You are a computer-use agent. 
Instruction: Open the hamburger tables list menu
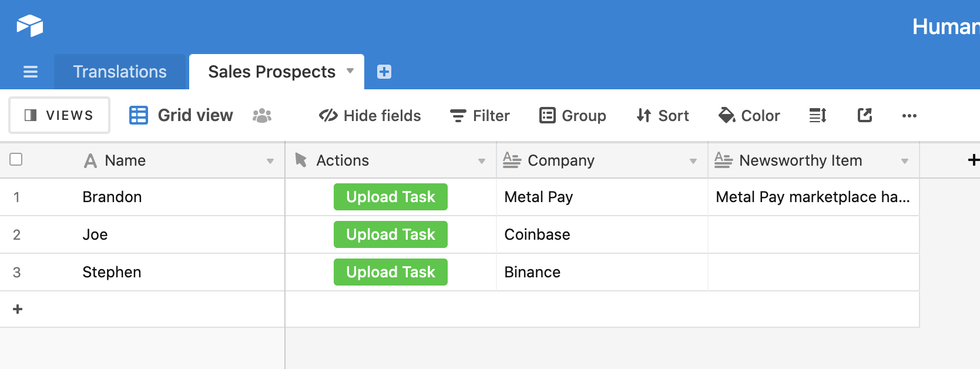point(31,72)
